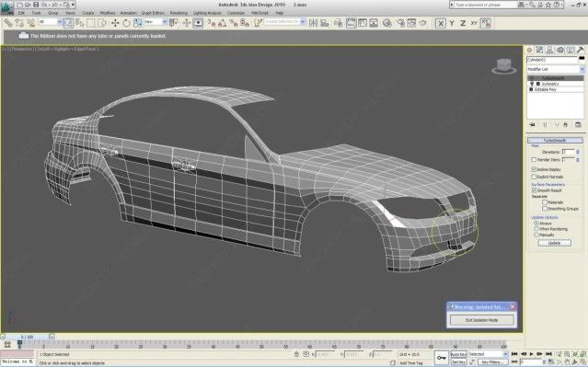The image size is (588, 367).
Task: Click the ViewCube in the viewport
Action: pos(504,66)
